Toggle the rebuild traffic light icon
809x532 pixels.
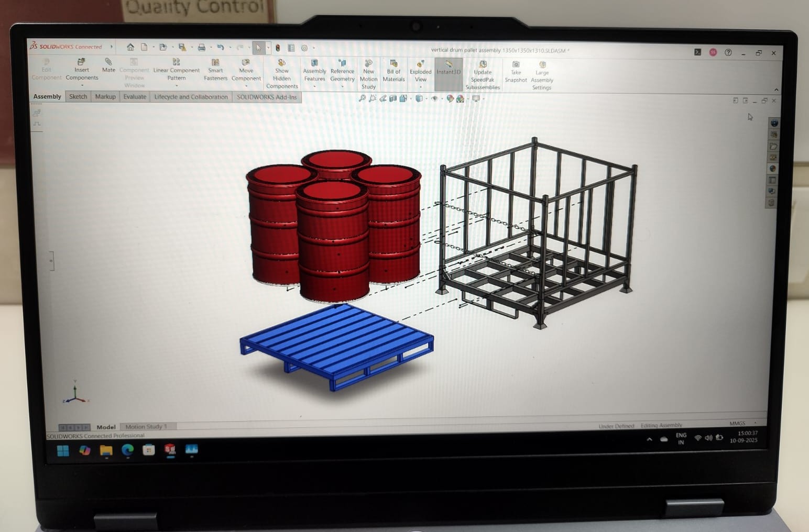tap(278, 48)
